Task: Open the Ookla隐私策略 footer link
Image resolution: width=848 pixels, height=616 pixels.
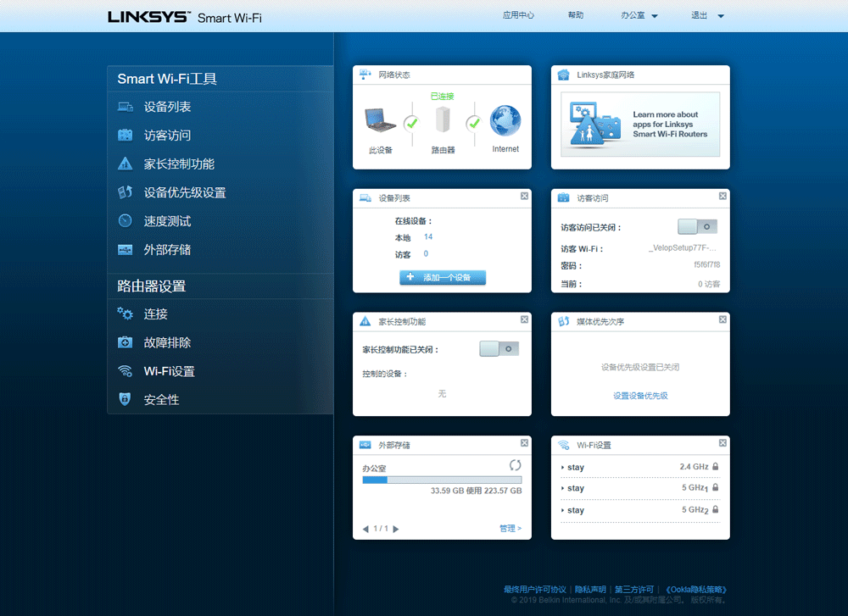Action: pyautogui.click(x=695, y=589)
